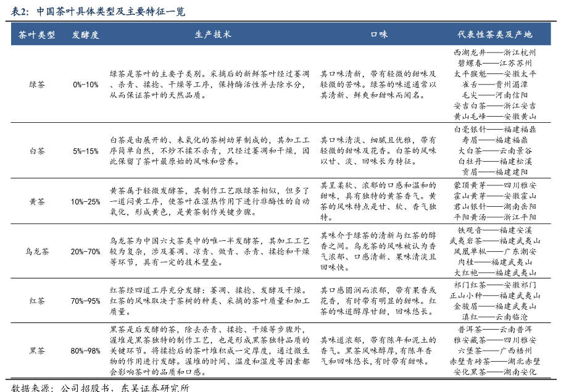Viewport: 569px width, 392px height.
Task: Click the '西湖龙井——浙江杭州' entry
Action: coord(494,52)
